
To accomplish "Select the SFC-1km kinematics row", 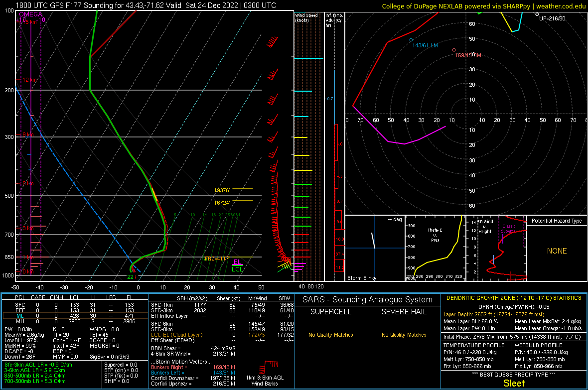I will coord(222,305).
